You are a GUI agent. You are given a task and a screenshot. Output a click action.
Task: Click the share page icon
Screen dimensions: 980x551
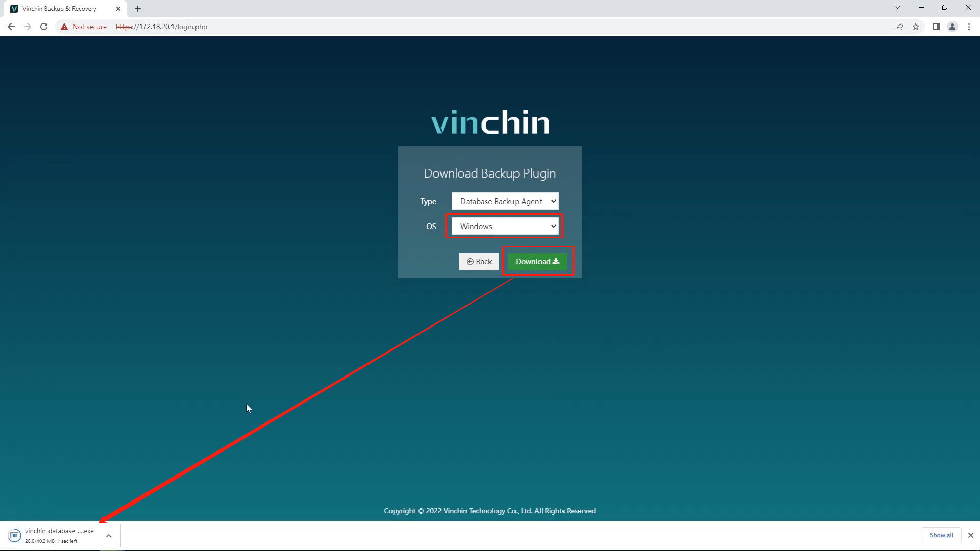pos(899,27)
